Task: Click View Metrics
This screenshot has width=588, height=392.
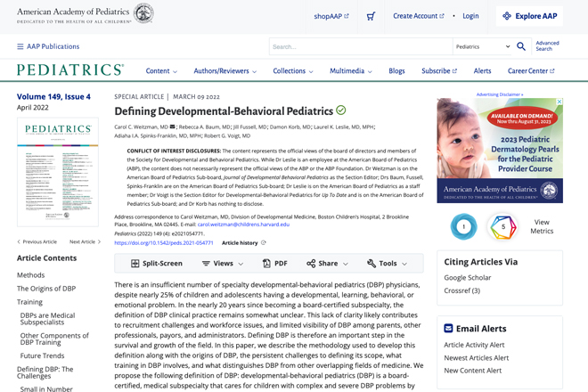Action: [542, 226]
